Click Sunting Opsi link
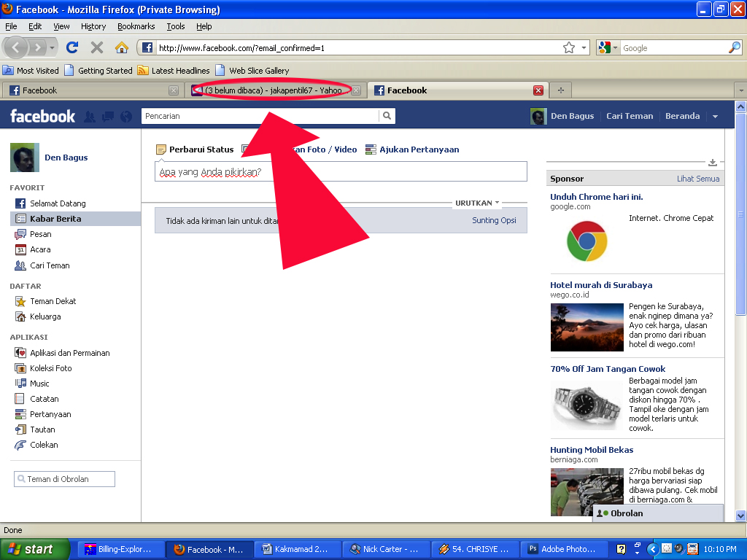747x560 pixels. (494, 220)
